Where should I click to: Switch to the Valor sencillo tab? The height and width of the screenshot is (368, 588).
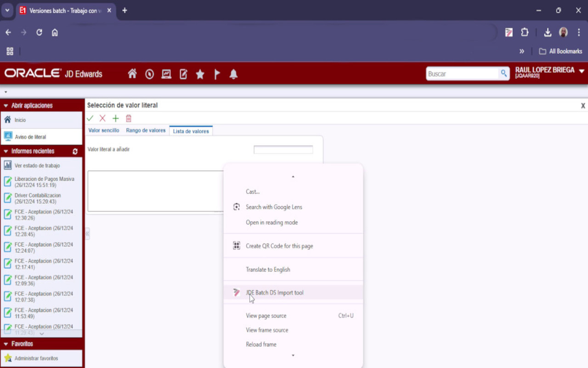pos(104,130)
